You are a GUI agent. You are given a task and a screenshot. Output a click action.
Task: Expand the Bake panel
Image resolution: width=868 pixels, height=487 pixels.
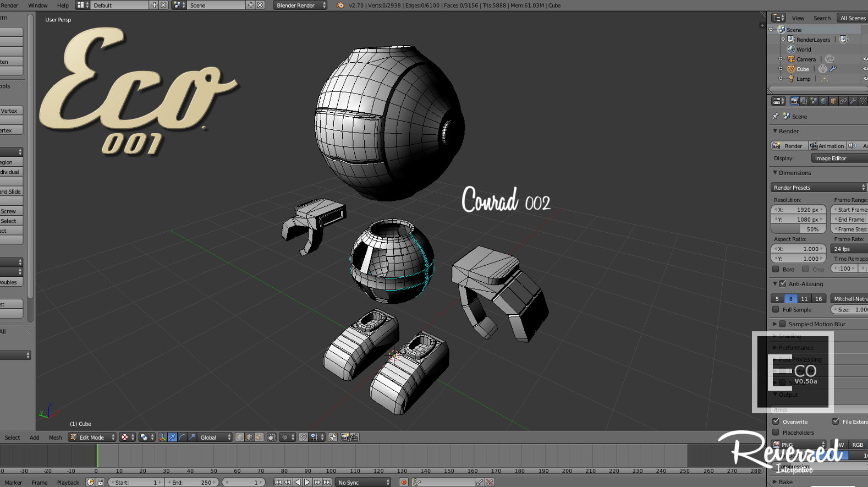pos(775,481)
